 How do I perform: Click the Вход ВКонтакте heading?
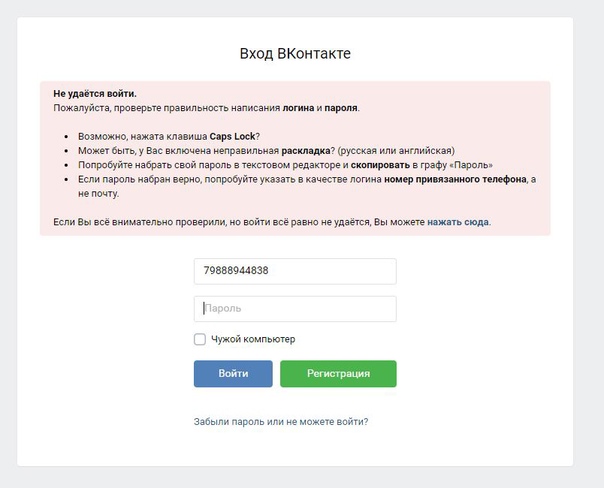pos(295,54)
